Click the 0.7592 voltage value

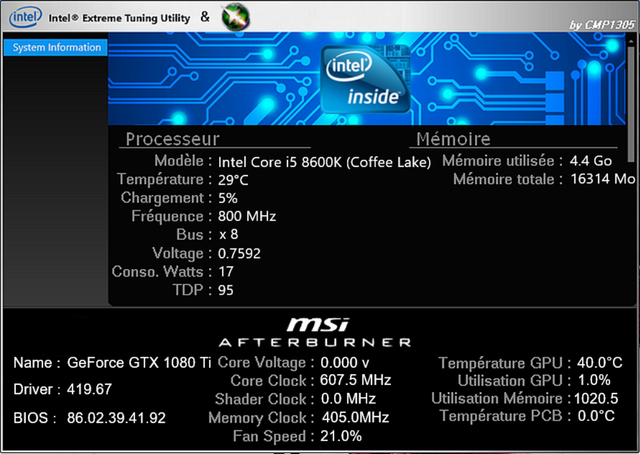click(x=239, y=254)
